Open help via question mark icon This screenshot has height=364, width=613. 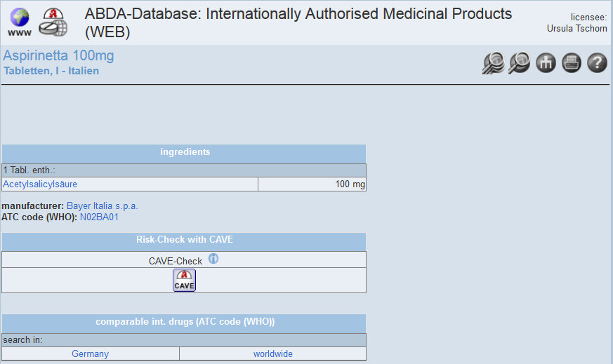coord(597,63)
